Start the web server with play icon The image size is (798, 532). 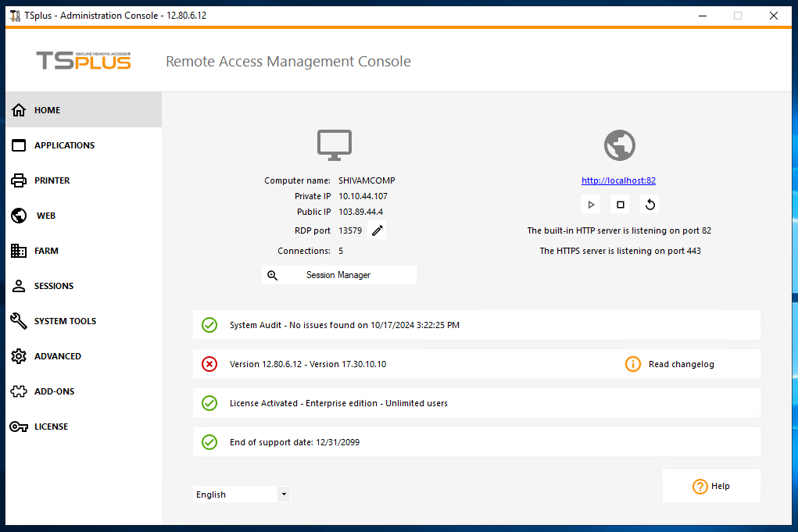(x=590, y=205)
